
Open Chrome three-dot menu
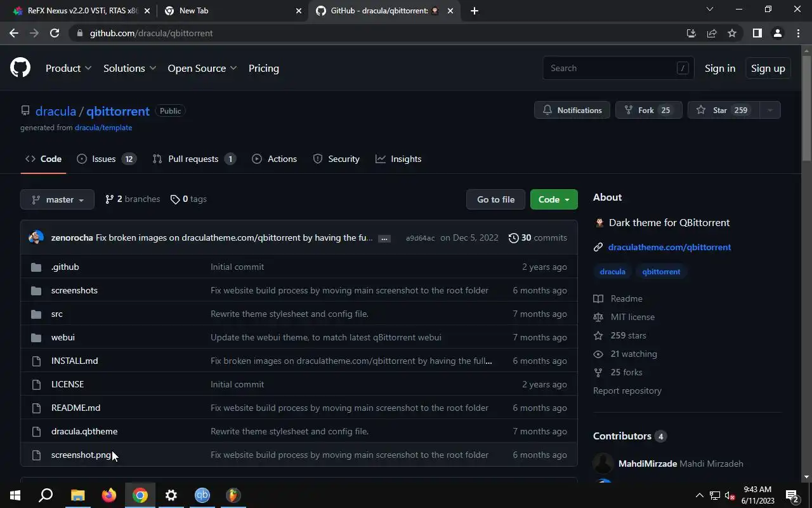(x=798, y=33)
